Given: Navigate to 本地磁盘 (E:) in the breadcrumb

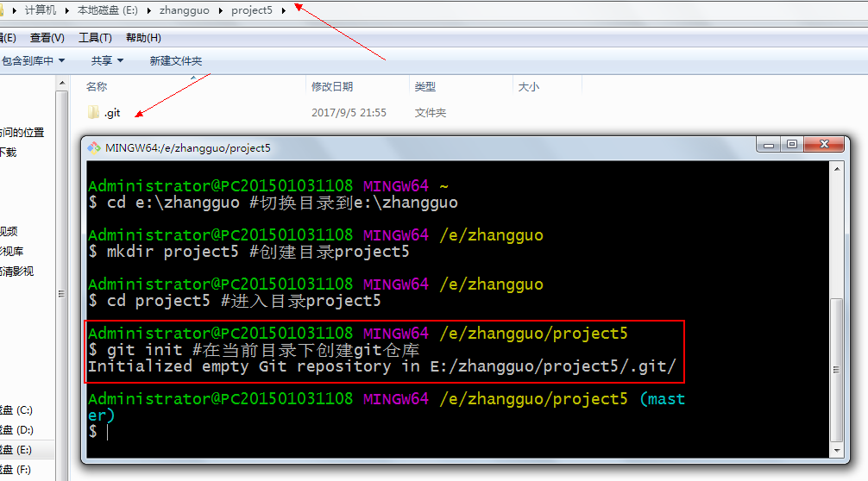Looking at the screenshot, I should 105,10.
